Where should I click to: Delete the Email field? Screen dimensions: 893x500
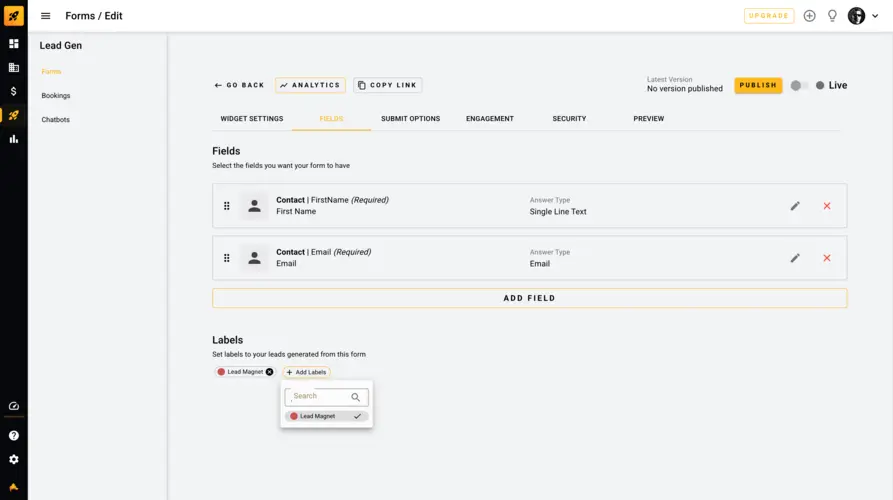point(827,258)
